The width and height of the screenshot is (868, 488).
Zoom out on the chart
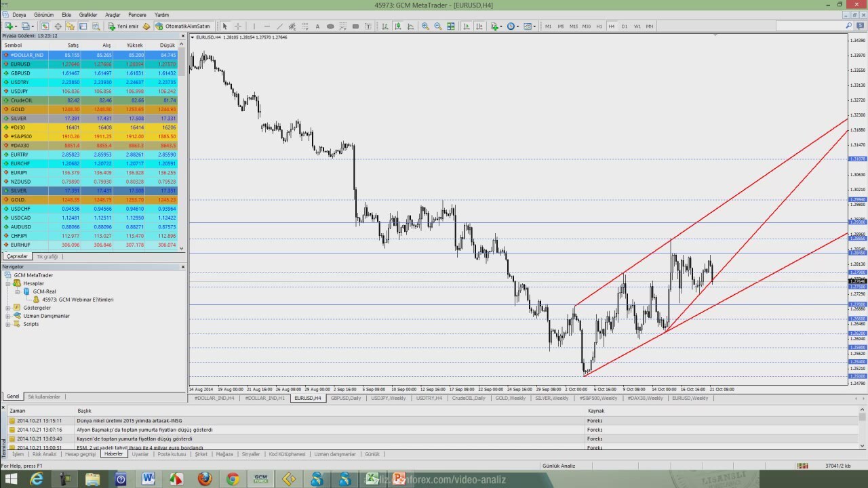[x=438, y=26]
